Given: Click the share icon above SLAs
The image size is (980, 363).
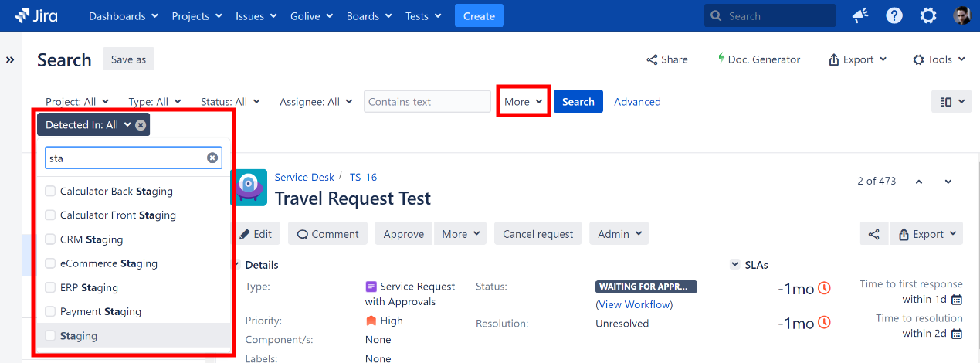Looking at the screenshot, I should [x=873, y=234].
